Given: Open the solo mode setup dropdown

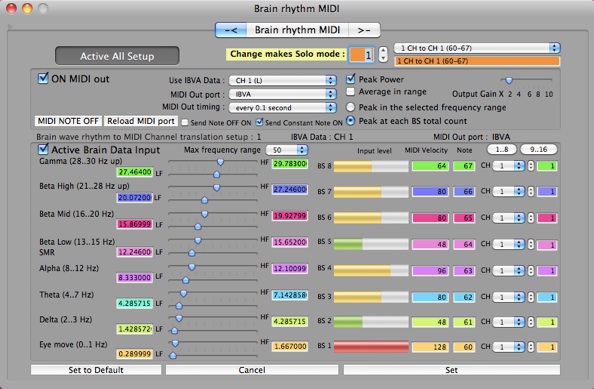Looking at the screenshot, I should point(477,48).
